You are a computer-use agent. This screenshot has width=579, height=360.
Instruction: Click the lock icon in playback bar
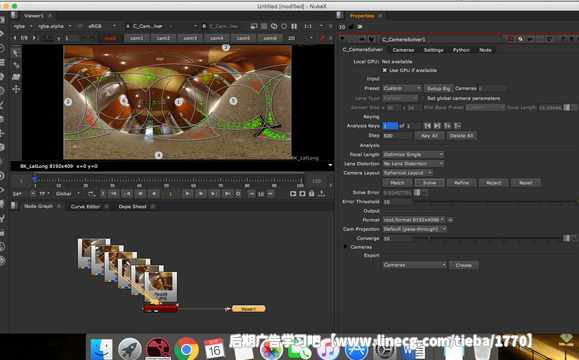click(x=312, y=193)
